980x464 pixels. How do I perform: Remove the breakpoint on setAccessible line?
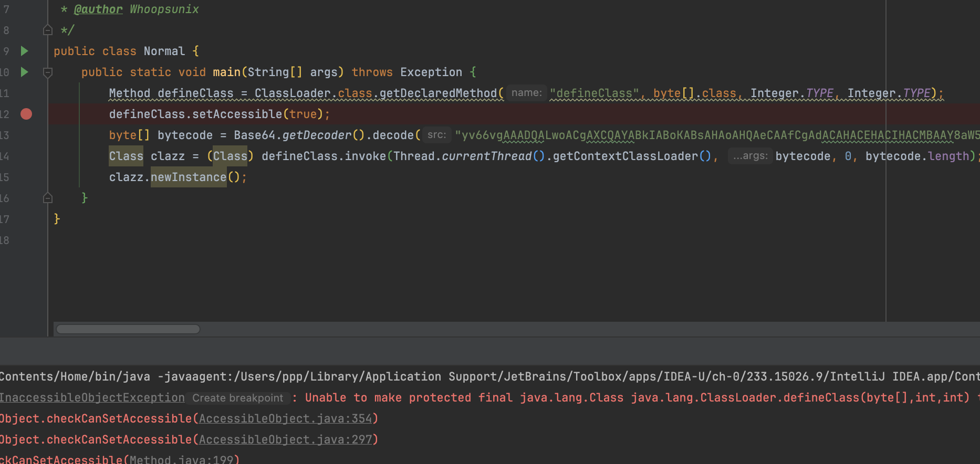(26, 114)
